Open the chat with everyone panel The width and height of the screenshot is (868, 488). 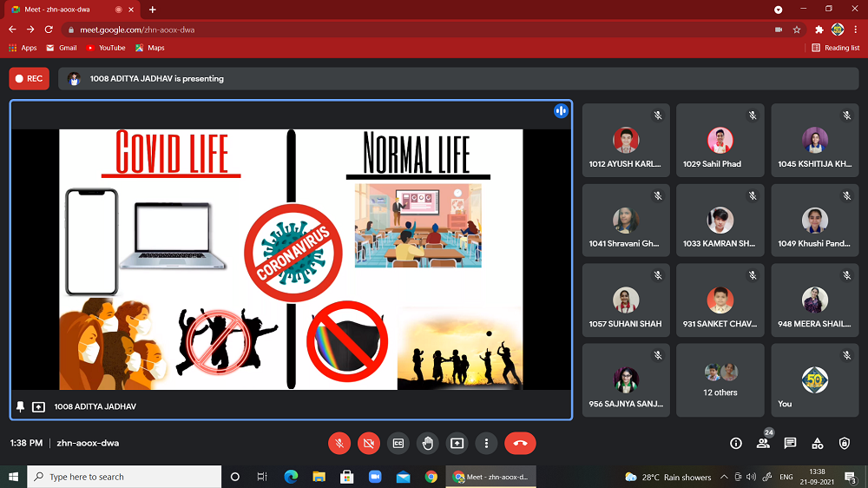[790, 443]
